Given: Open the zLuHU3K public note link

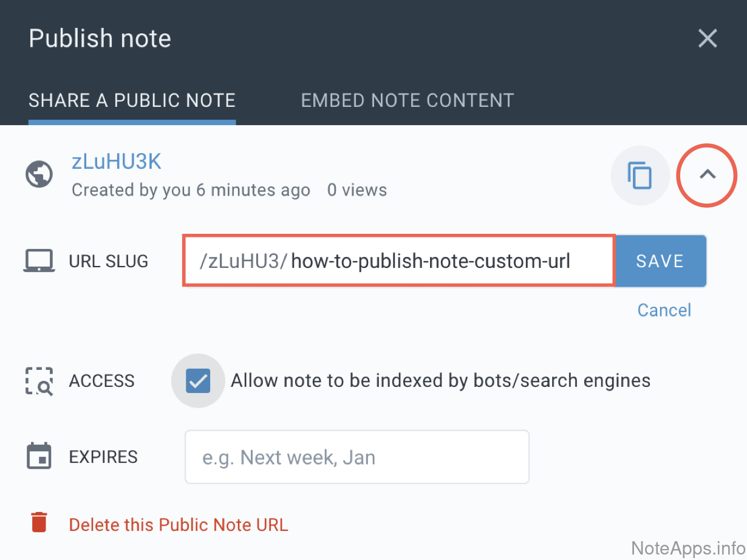Looking at the screenshot, I should pos(116,162).
